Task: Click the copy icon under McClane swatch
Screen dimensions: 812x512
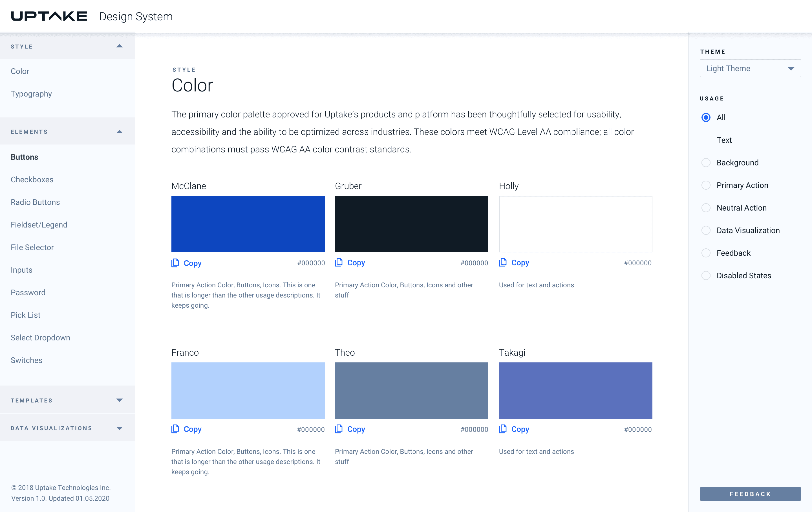Action: (x=175, y=263)
